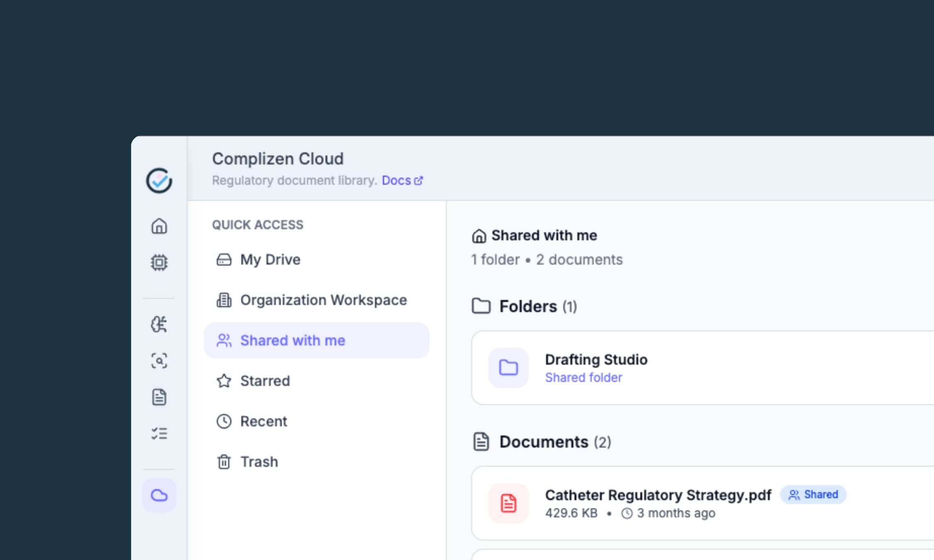This screenshot has height=560, width=934.
Task: Click the 1 folder • 2 documents summary
Action: (x=547, y=260)
